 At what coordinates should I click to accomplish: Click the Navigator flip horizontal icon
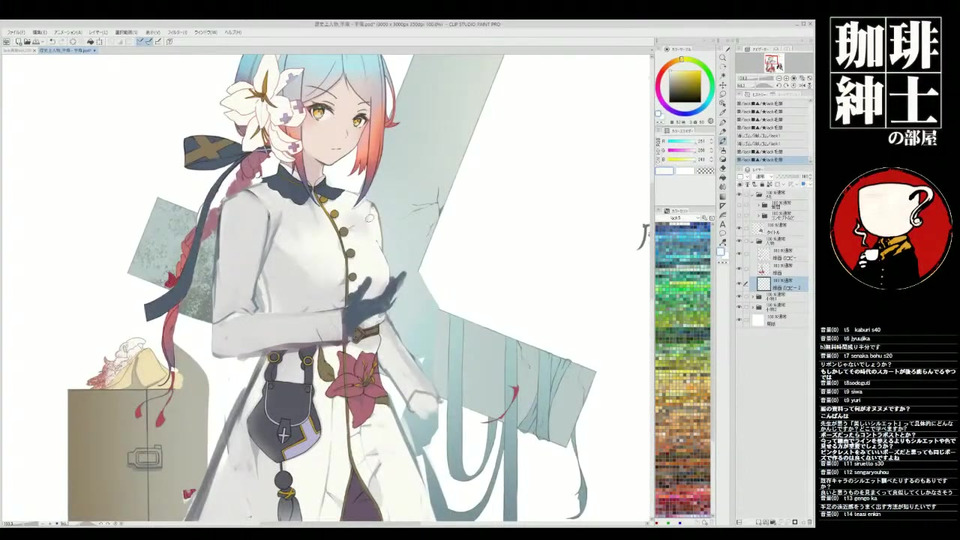coord(801,86)
